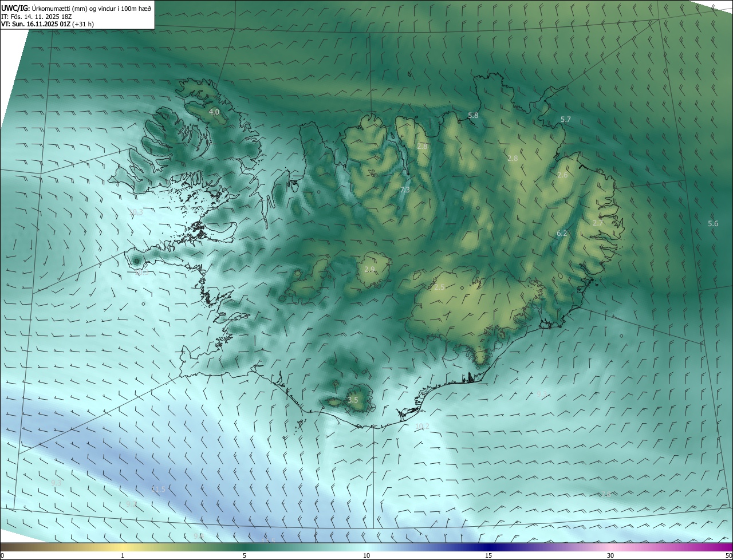Click the colorbar tick label 30
This screenshot has height=560, width=733.
point(610,555)
